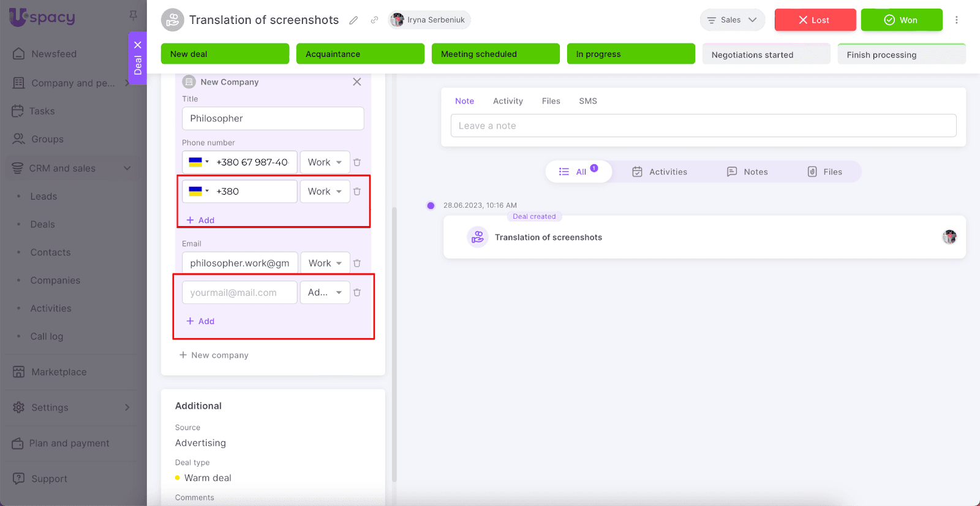Delete the empty email row via trash icon
980x506 pixels.
pyautogui.click(x=357, y=293)
